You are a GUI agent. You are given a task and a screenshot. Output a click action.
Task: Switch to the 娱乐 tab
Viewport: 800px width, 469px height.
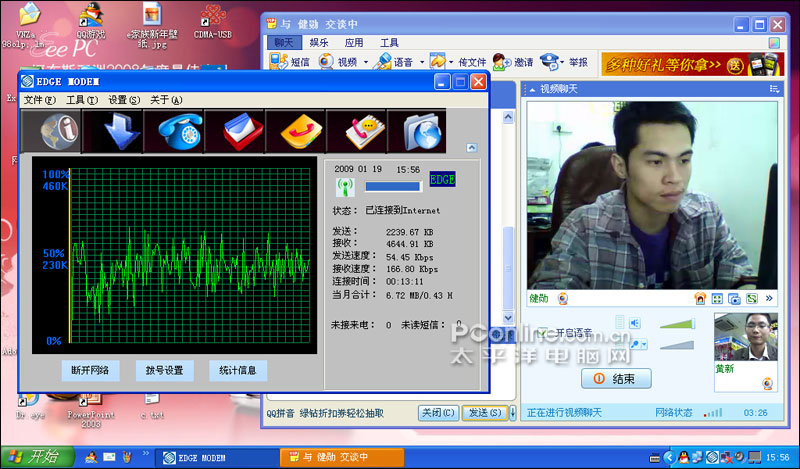[x=319, y=43]
